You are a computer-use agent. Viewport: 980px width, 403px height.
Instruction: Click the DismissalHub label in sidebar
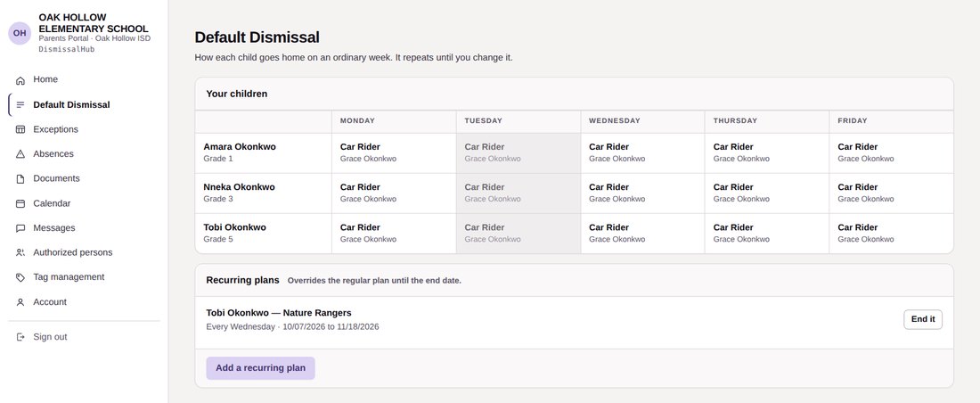66,49
